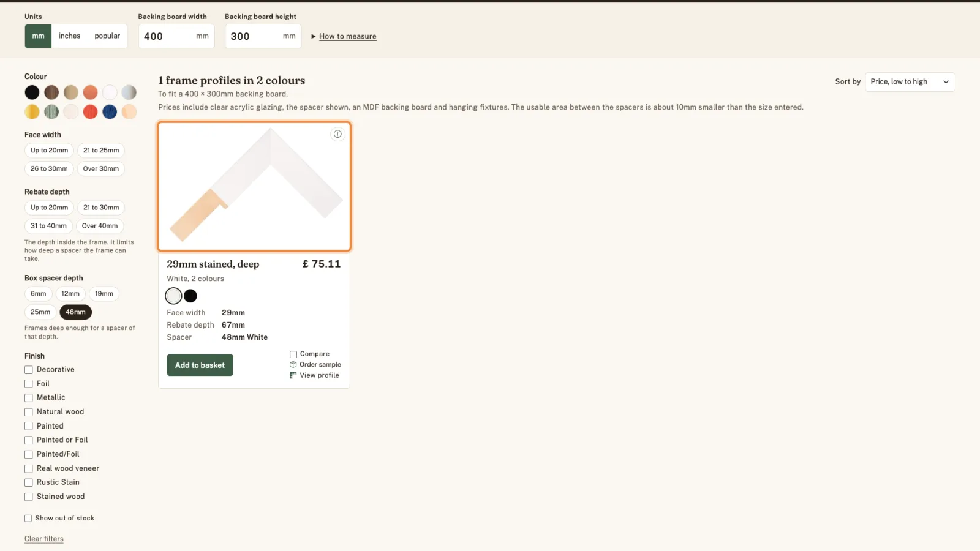980x551 pixels.
Task: Pick the black colour filter swatch
Action: click(32, 92)
